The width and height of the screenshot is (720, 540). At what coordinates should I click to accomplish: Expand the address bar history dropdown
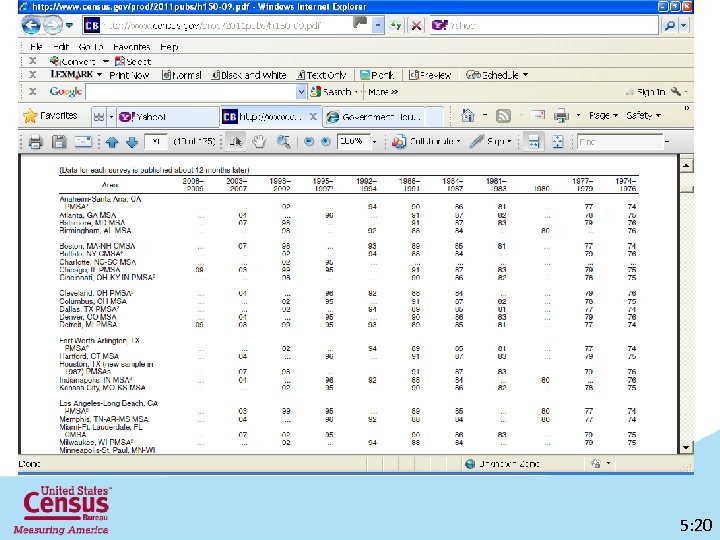[x=377, y=25]
